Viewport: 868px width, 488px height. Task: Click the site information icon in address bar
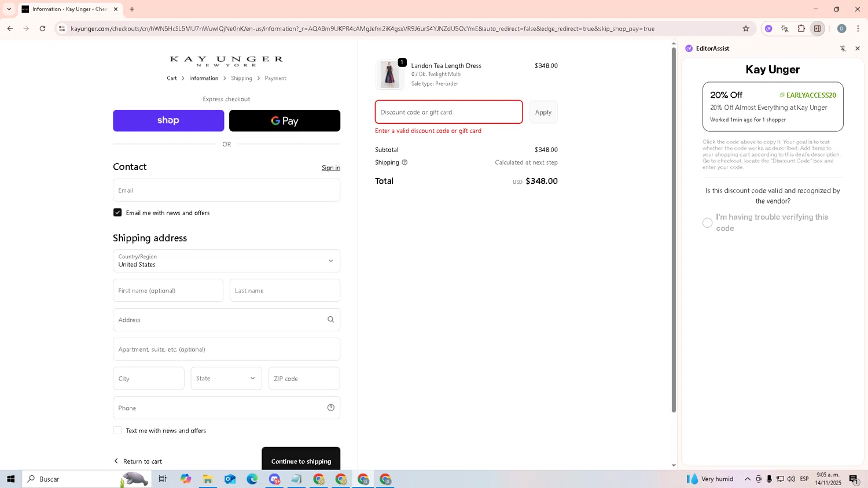point(62,28)
